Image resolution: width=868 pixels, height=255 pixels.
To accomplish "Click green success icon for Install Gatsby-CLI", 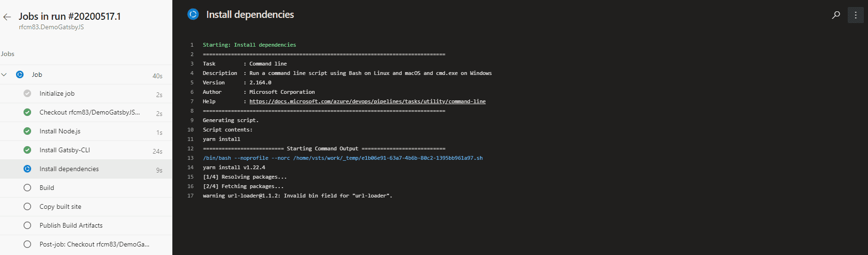I will 27,150.
